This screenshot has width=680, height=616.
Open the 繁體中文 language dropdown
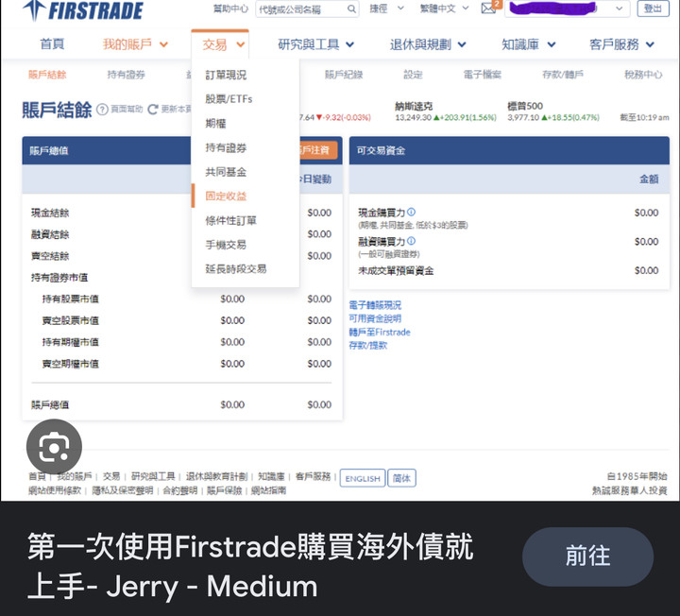(444, 9)
